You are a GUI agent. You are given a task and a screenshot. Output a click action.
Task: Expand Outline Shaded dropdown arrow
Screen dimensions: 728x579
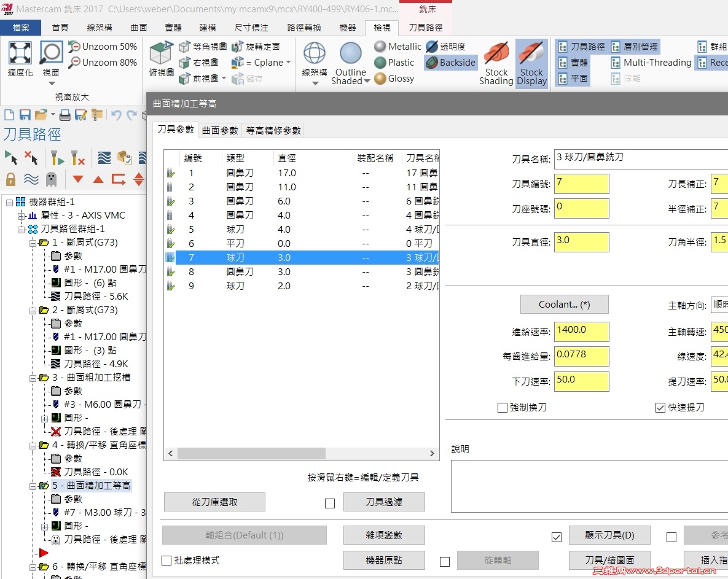click(x=367, y=80)
